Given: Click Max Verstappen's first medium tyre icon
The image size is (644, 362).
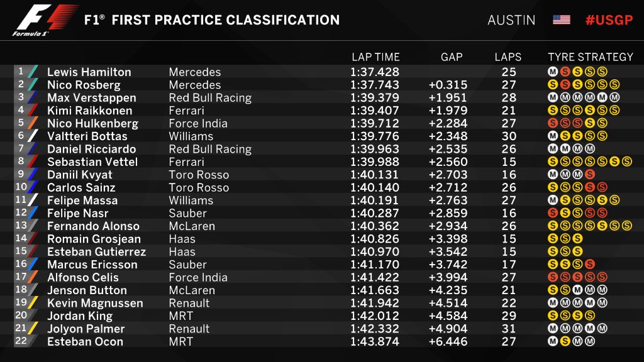Looking at the screenshot, I should click(x=553, y=97).
